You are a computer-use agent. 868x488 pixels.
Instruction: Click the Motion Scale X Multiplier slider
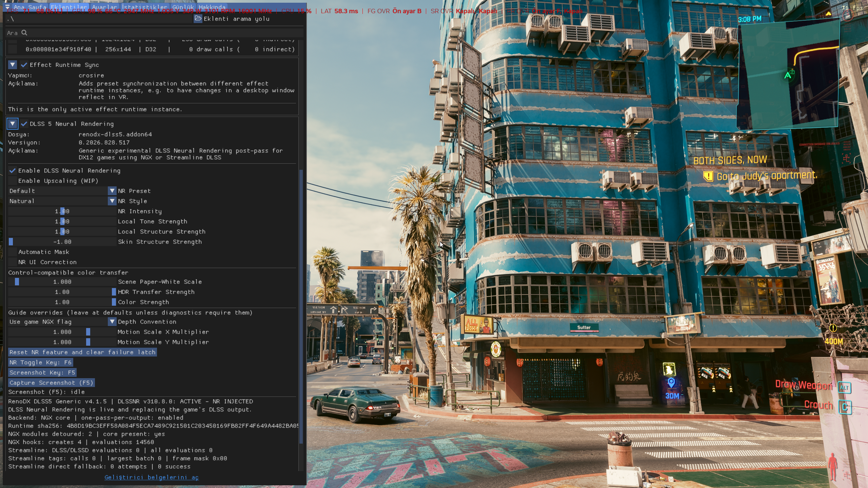(x=62, y=332)
